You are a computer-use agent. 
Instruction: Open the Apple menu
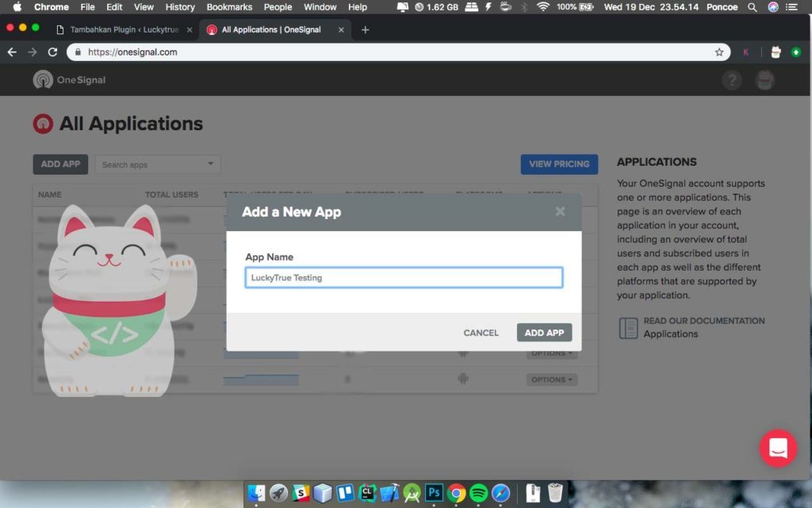pyautogui.click(x=17, y=6)
